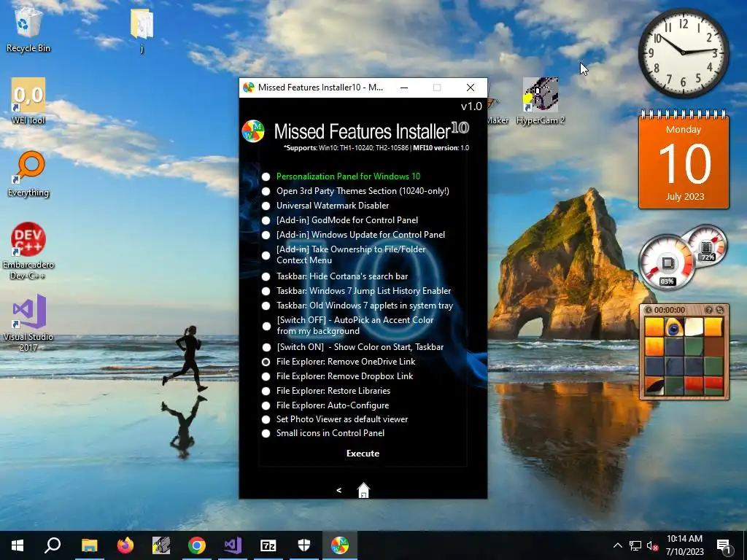Click the orange calendar gadget
The width and height of the screenshot is (747, 560).
coord(684,159)
